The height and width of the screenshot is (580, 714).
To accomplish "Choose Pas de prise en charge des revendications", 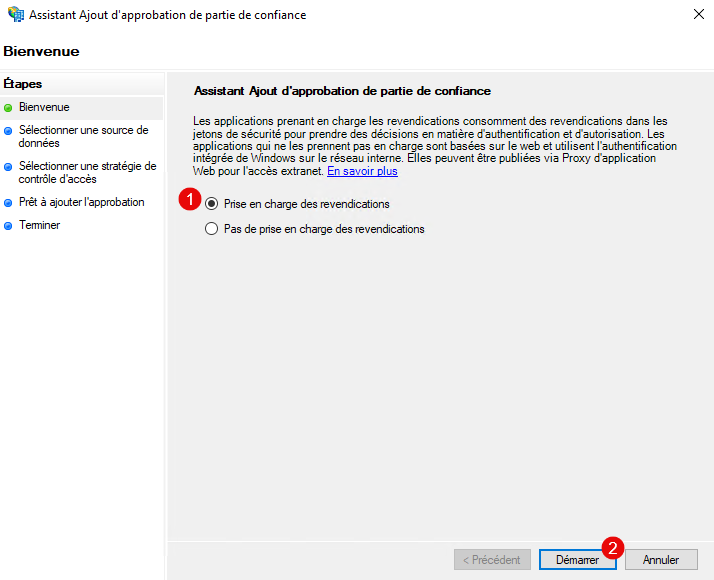I will coord(211,229).
